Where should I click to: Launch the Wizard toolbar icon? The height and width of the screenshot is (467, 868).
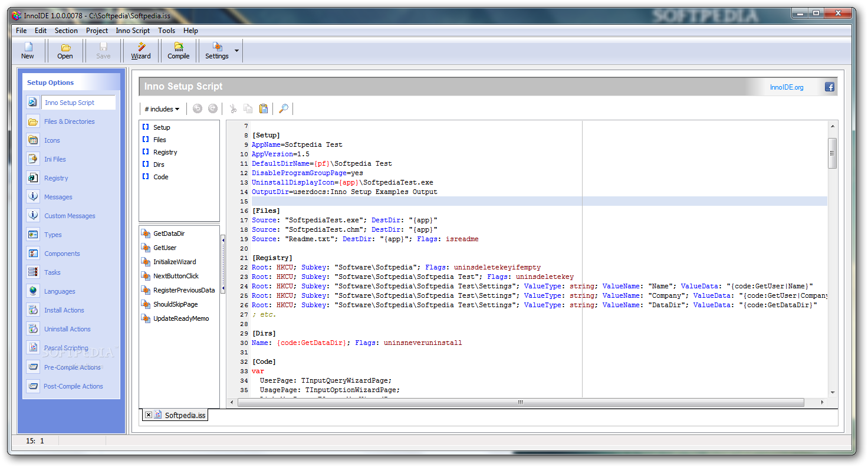pos(141,51)
